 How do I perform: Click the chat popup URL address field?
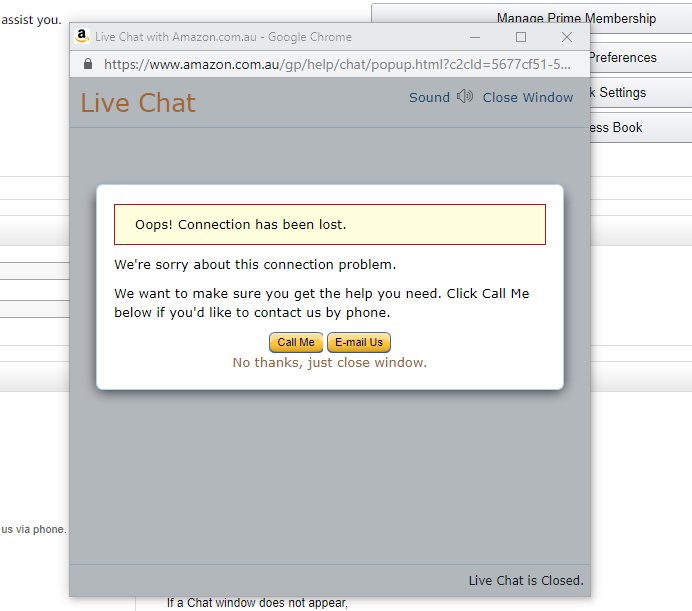coord(337,64)
